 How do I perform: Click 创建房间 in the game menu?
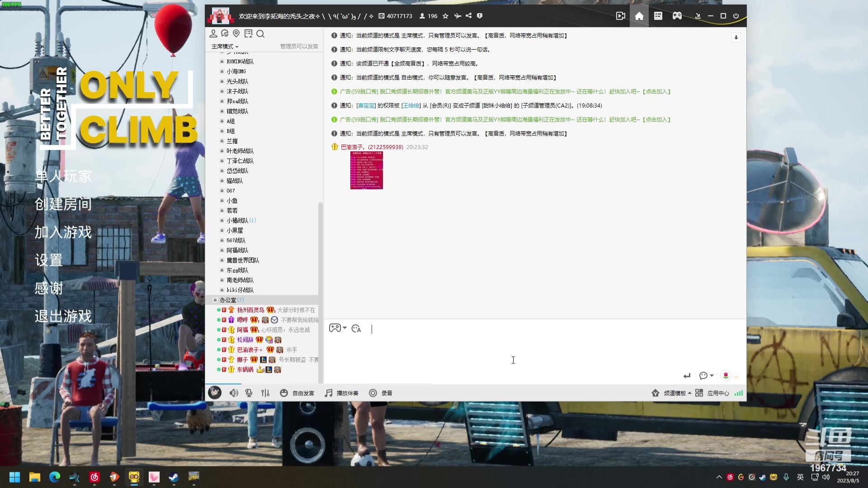[x=63, y=204]
